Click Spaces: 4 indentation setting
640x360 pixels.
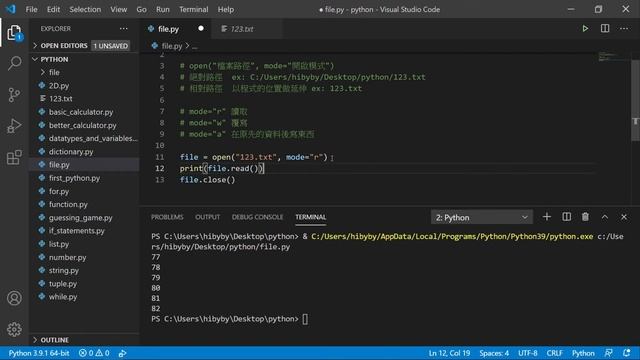[x=494, y=353]
